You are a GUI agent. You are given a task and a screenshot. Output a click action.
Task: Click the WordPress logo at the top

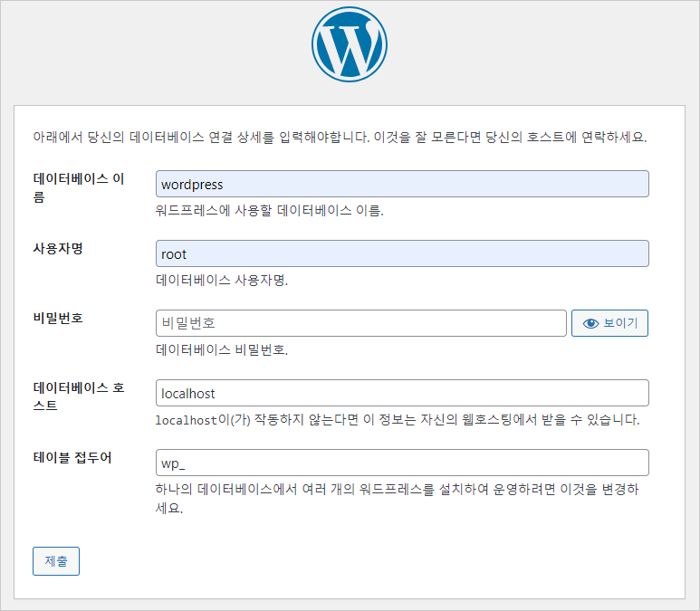tap(350, 44)
